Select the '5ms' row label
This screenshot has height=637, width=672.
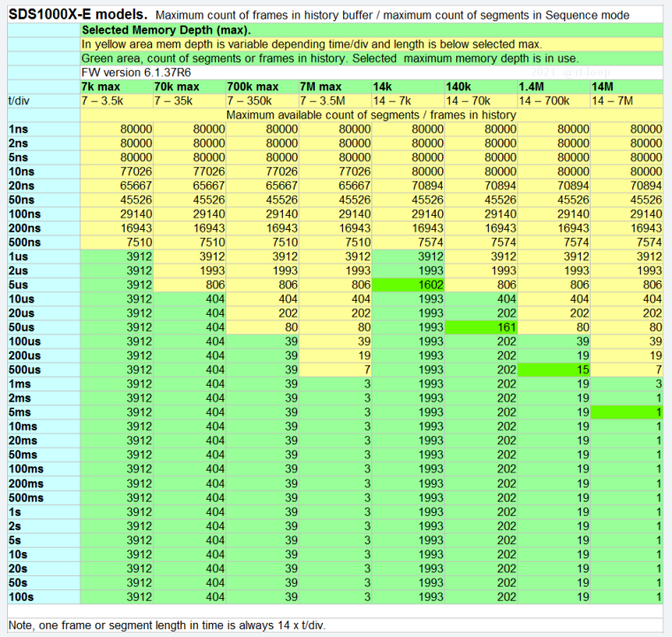tap(43, 412)
